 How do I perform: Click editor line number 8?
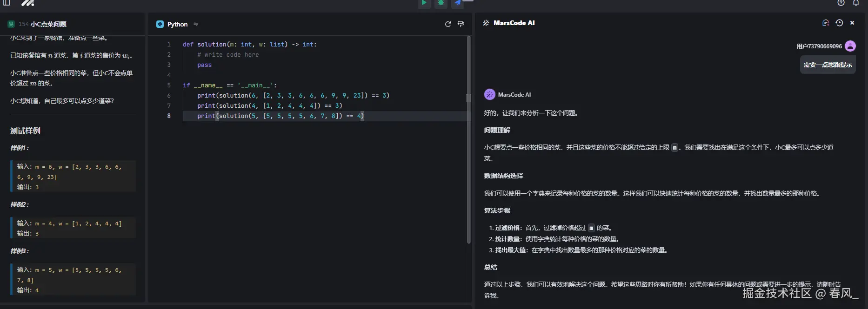pos(169,116)
